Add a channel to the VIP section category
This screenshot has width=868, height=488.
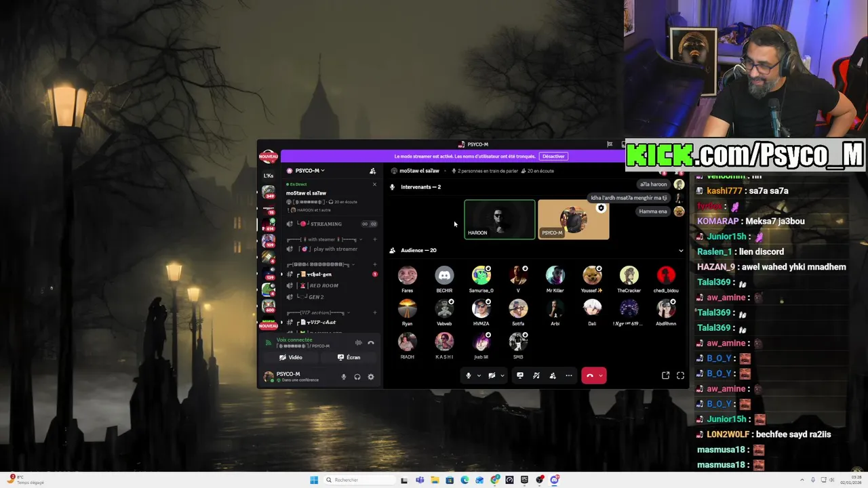tap(374, 313)
